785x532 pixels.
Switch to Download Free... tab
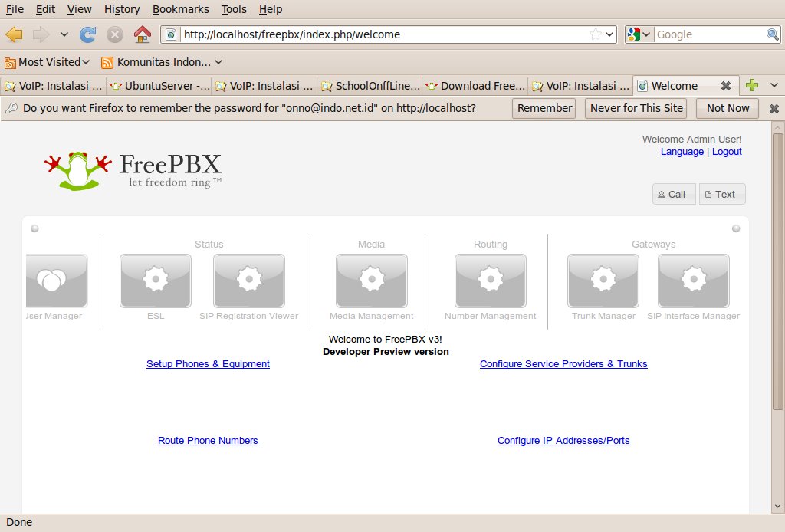(475, 86)
